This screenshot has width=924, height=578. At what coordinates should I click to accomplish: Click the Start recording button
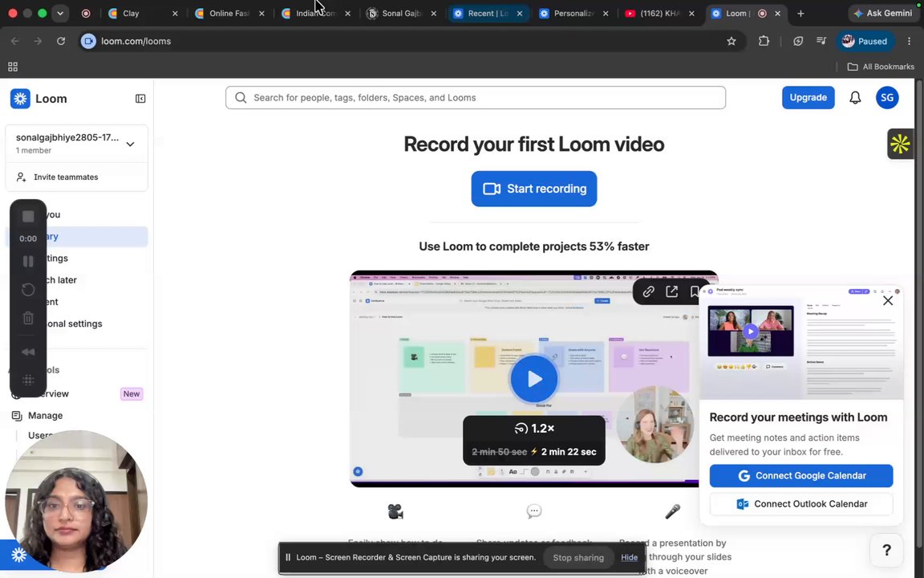click(x=534, y=189)
